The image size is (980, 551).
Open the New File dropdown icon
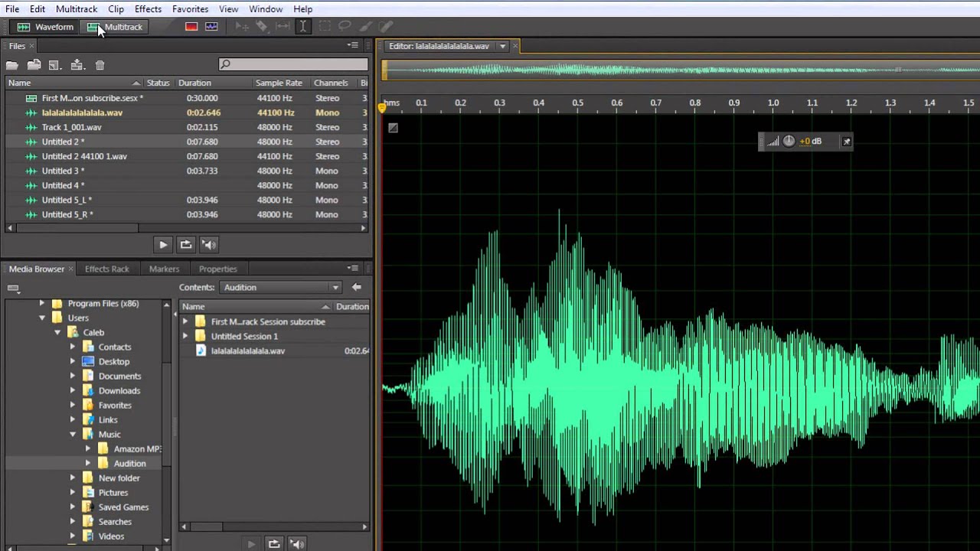(55, 65)
